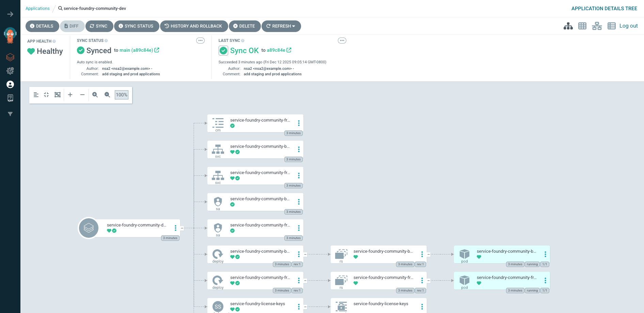644x313 pixels.
Task: Open the kebab menu on the service-foundry-license-keys node
Action: (299, 306)
